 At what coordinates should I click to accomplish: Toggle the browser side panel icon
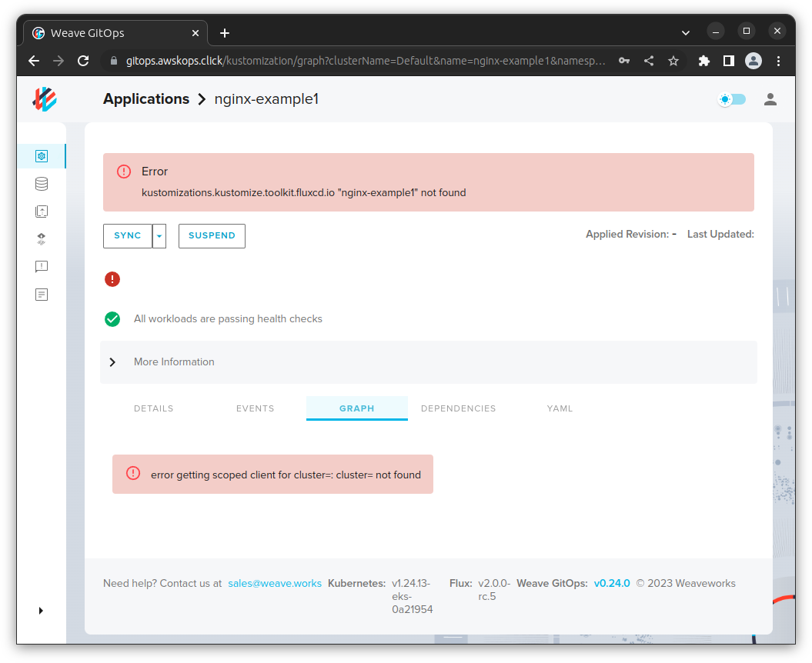coord(729,61)
